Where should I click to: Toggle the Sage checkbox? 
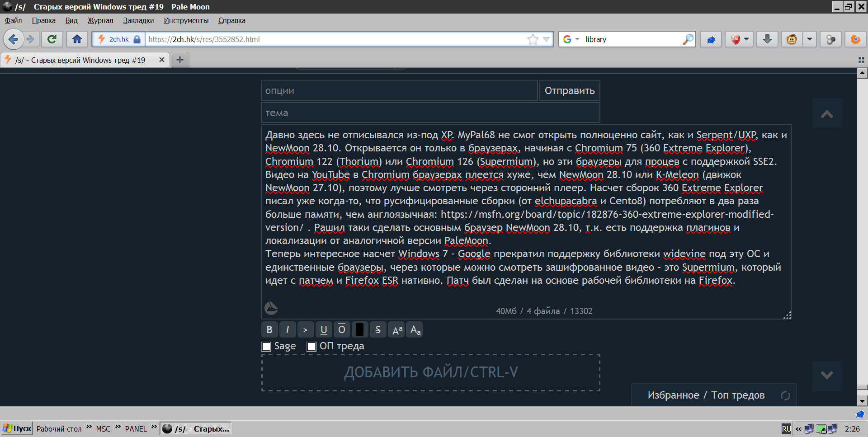coord(266,347)
